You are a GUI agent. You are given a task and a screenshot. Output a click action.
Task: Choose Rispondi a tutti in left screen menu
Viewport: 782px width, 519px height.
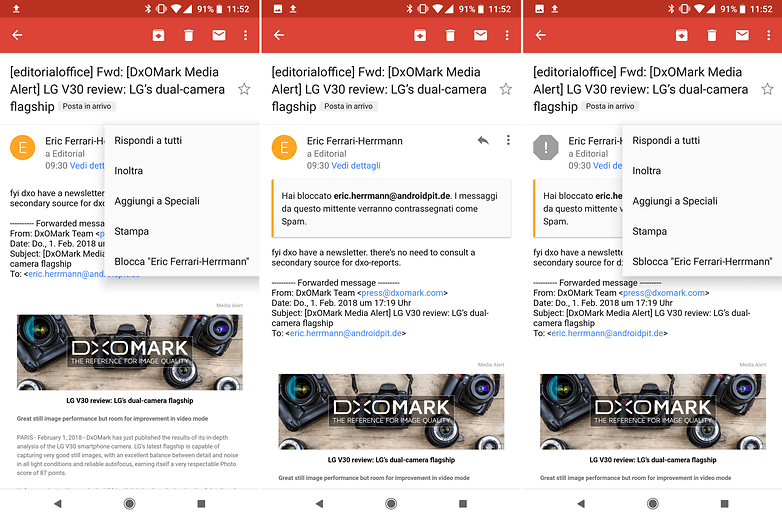tap(182, 141)
